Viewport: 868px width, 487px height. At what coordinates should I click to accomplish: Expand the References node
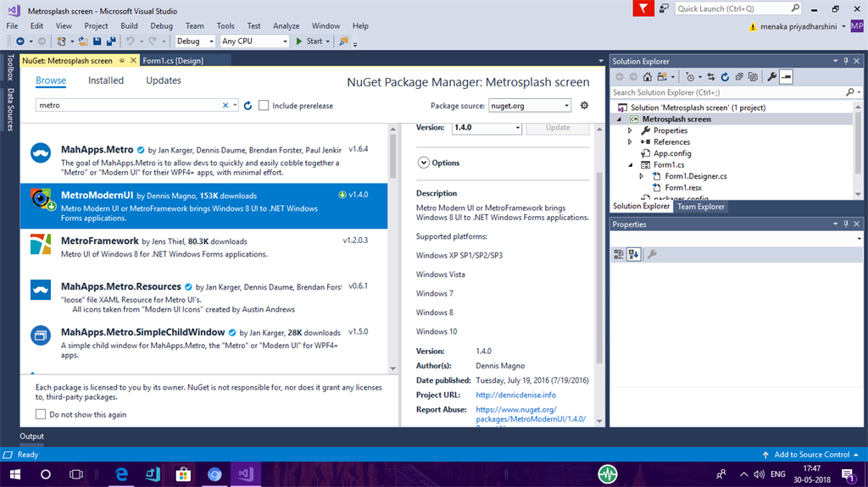pyautogui.click(x=630, y=141)
